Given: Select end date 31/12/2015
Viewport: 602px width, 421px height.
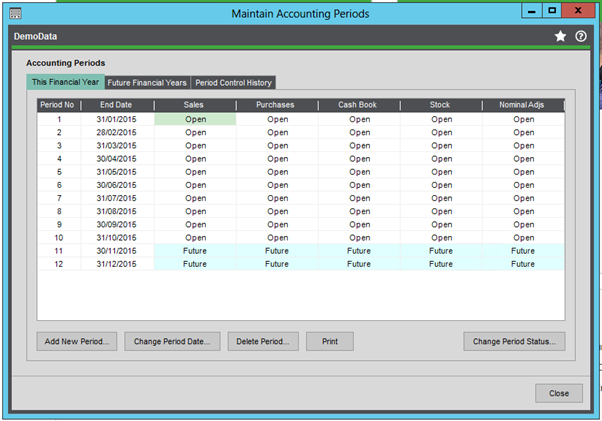Looking at the screenshot, I should click(116, 264).
